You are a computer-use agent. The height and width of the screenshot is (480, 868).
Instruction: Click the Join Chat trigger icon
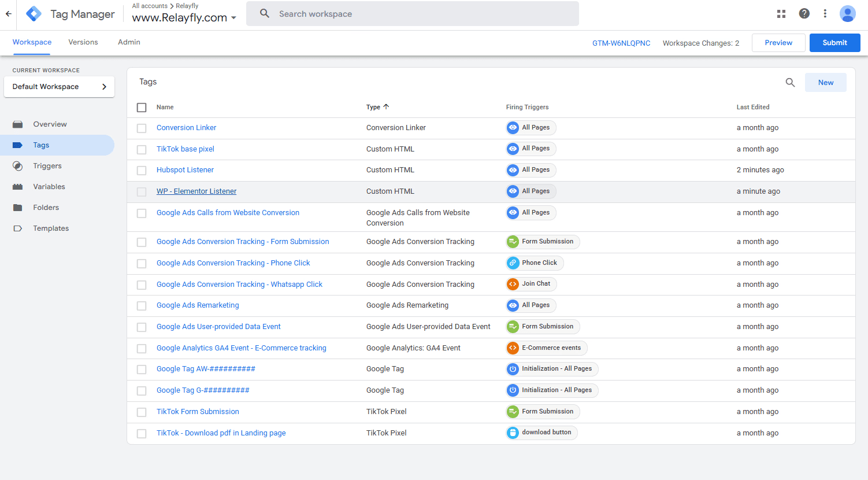[x=513, y=284]
